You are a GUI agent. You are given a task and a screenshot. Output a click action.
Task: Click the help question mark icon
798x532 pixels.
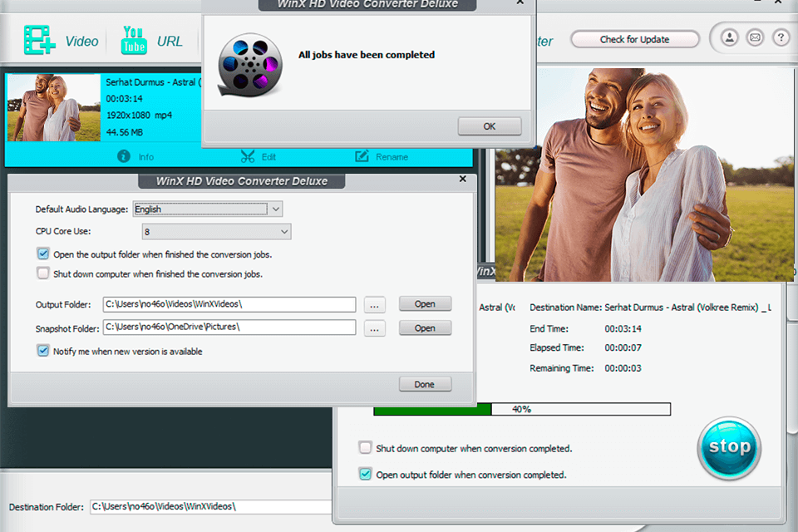pos(781,37)
